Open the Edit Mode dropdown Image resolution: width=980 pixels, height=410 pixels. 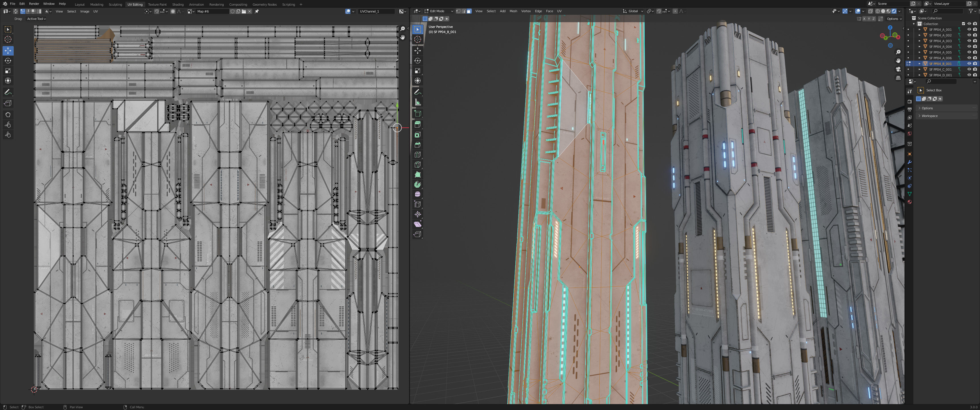point(439,11)
